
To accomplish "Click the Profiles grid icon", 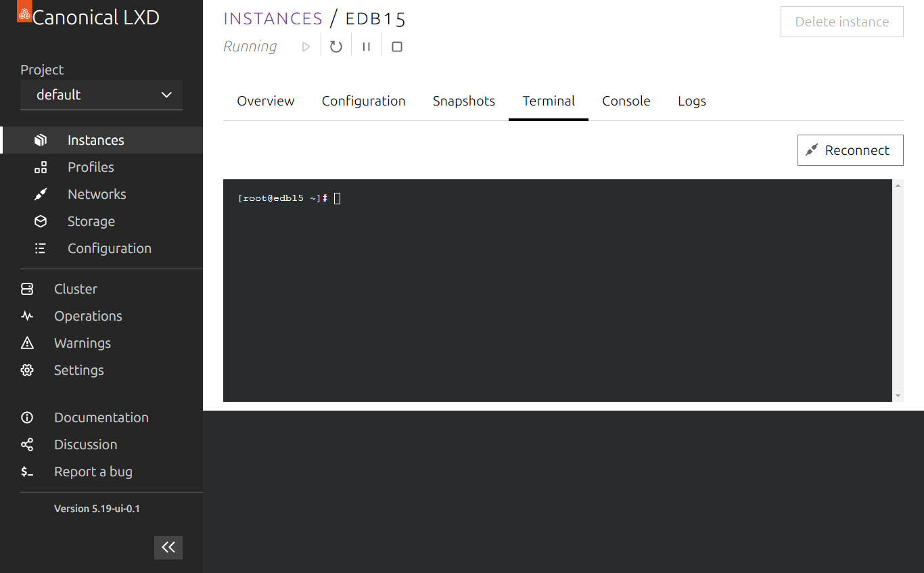I will 41,167.
